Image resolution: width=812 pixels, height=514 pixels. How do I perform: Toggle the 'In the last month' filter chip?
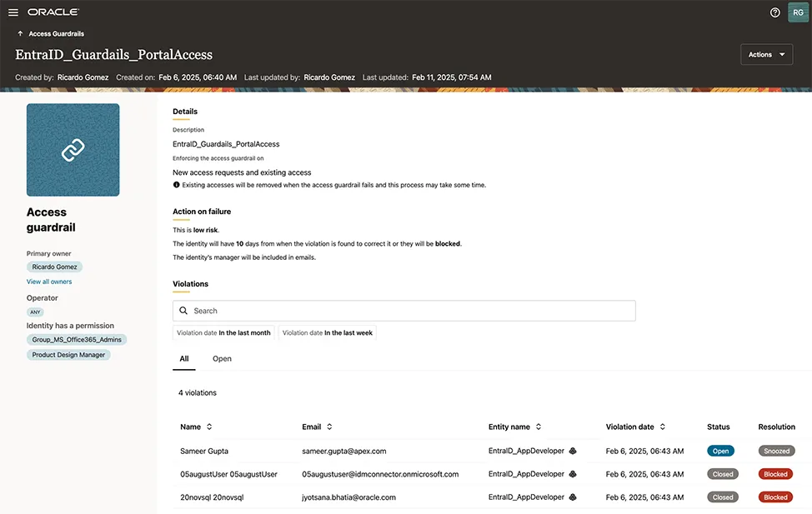point(223,332)
